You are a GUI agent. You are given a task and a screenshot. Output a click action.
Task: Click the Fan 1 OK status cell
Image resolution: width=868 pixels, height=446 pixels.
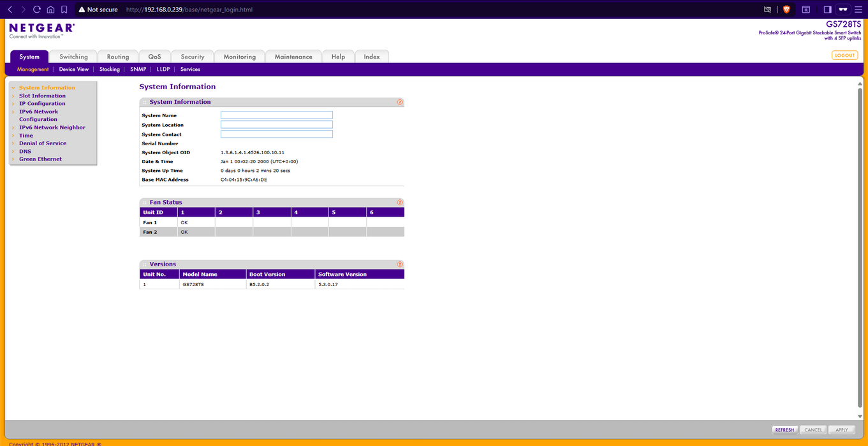click(196, 222)
